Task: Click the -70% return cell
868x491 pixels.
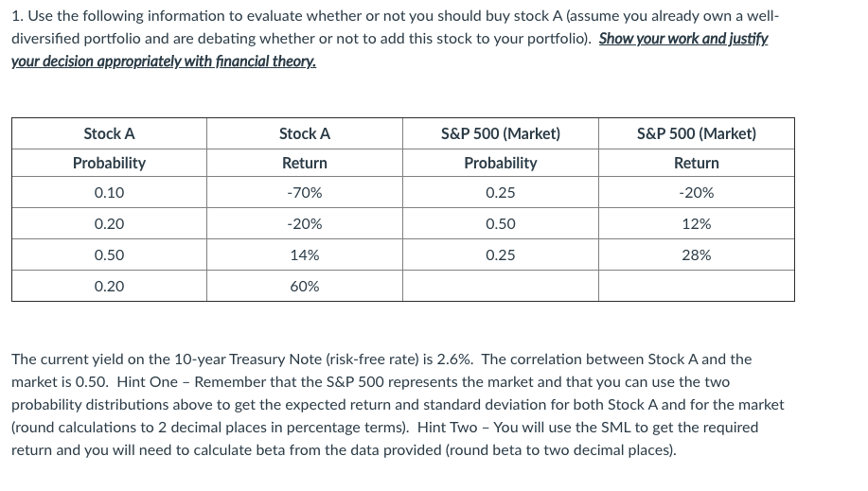Action: (305, 193)
